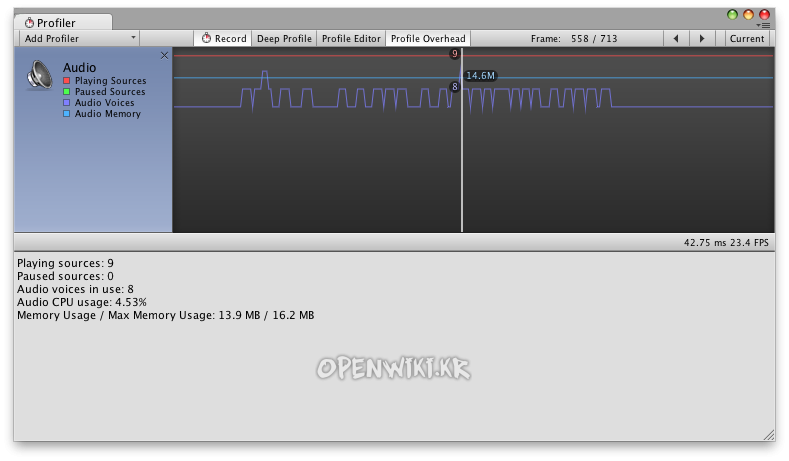Viewport: 789px width, 461px height.
Task: Click the stopwatch icon on the Profiler tab
Action: click(29, 23)
